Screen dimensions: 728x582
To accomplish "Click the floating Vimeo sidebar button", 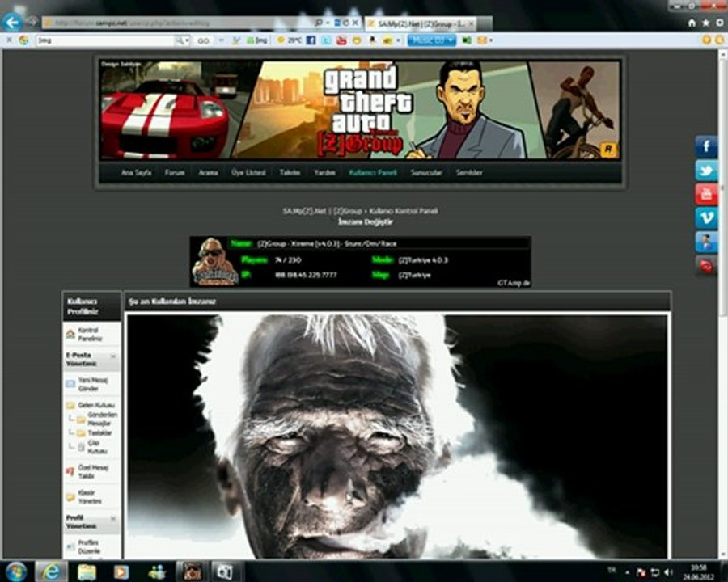I will (x=706, y=218).
